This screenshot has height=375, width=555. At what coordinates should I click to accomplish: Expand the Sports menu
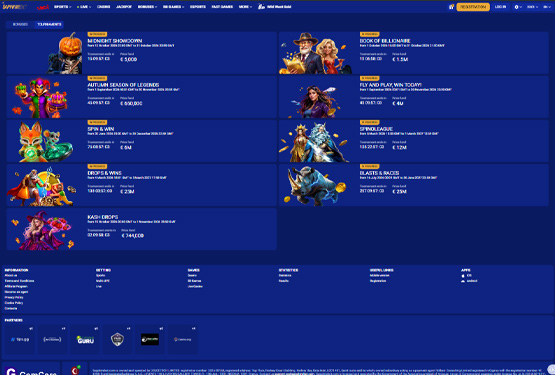(x=62, y=7)
